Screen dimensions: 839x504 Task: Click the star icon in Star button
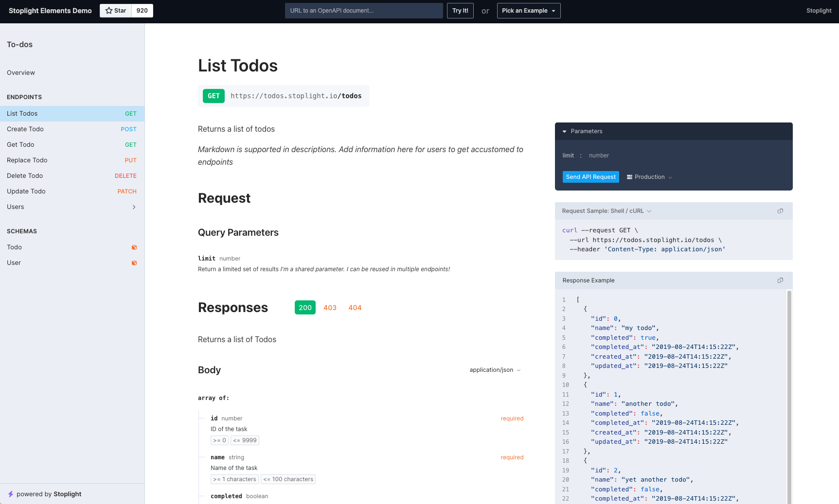tap(109, 10)
